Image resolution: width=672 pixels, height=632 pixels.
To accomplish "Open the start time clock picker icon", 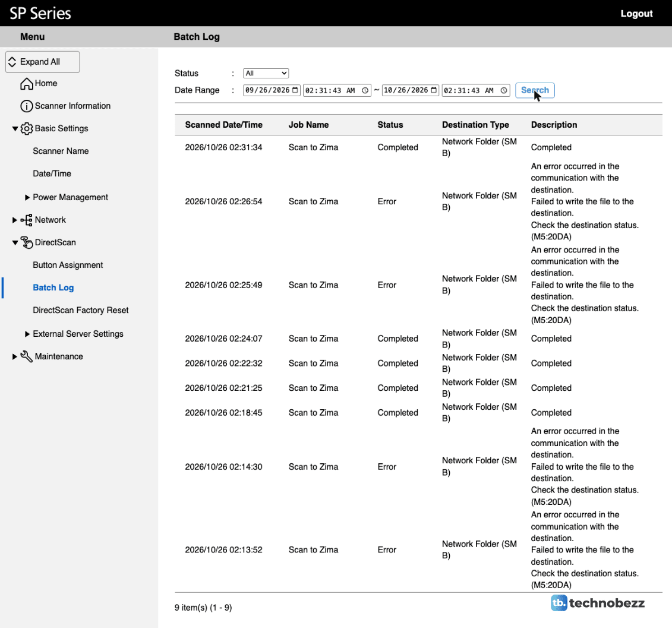I will pos(365,90).
